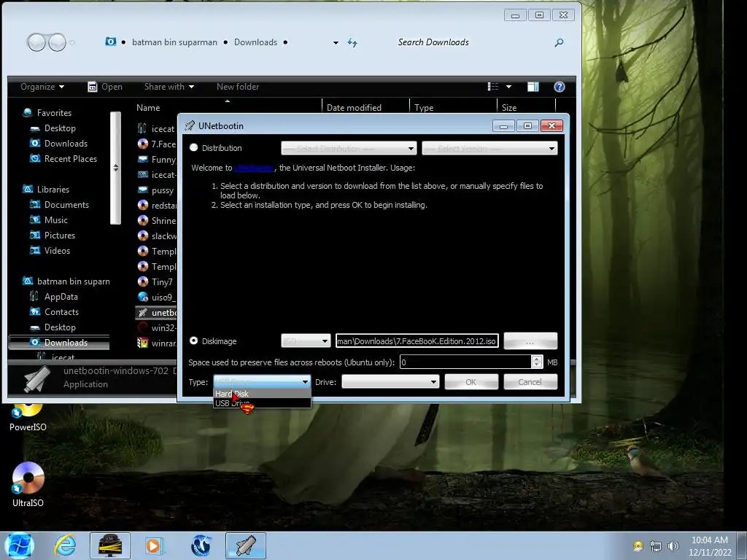Click the disk image path field

click(x=417, y=341)
